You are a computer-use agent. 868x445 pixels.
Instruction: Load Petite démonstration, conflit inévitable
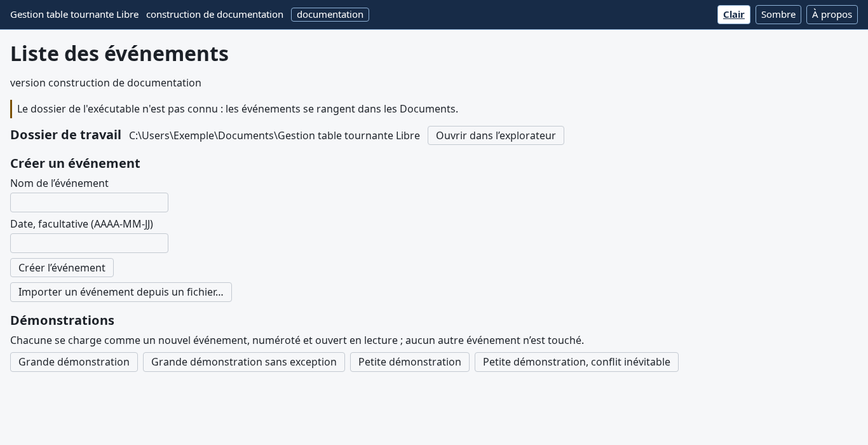tap(576, 362)
